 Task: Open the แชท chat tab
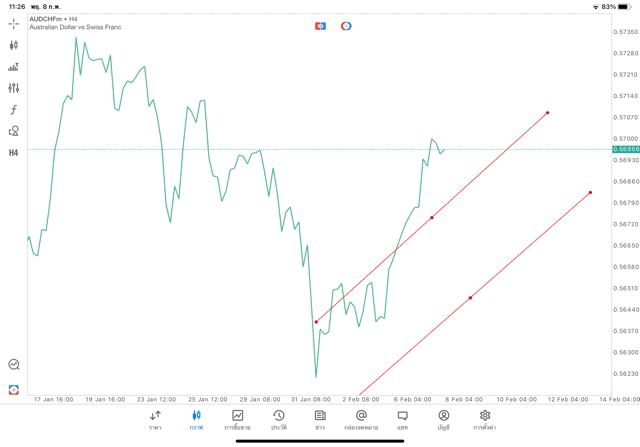[402, 420]
